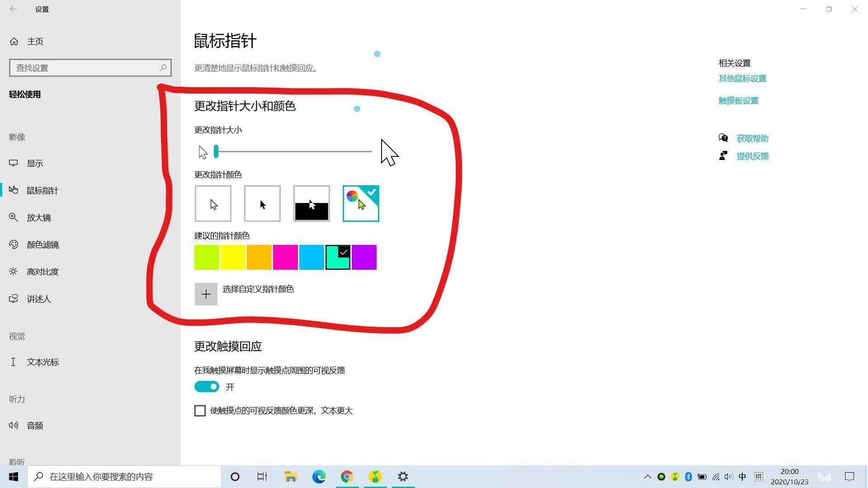This screenshot has width=868, height=488.
Task: Click Settings gear on taskbar
Action: click(403, 477)
